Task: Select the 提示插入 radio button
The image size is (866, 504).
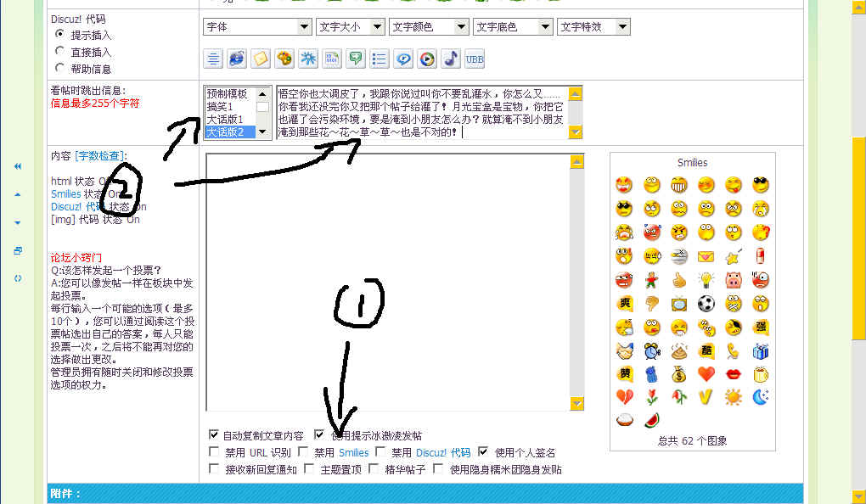Action: click(59, 34)
